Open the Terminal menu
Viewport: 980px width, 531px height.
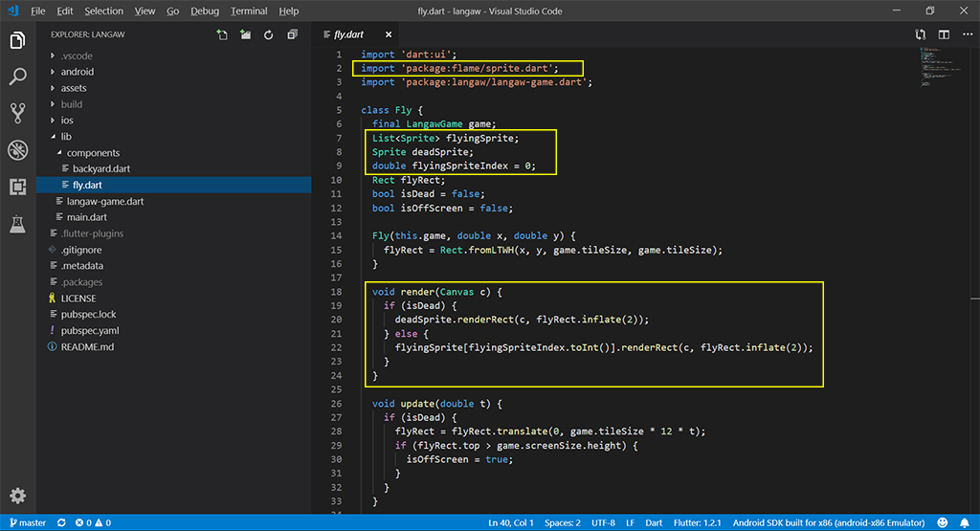(249, 11)
